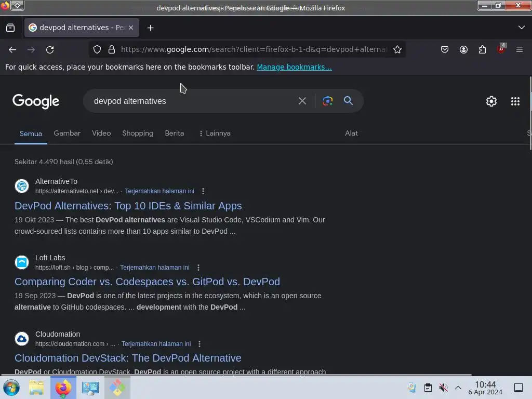
Task: Open more options for Cloudomation result
Action: (199, 344)
